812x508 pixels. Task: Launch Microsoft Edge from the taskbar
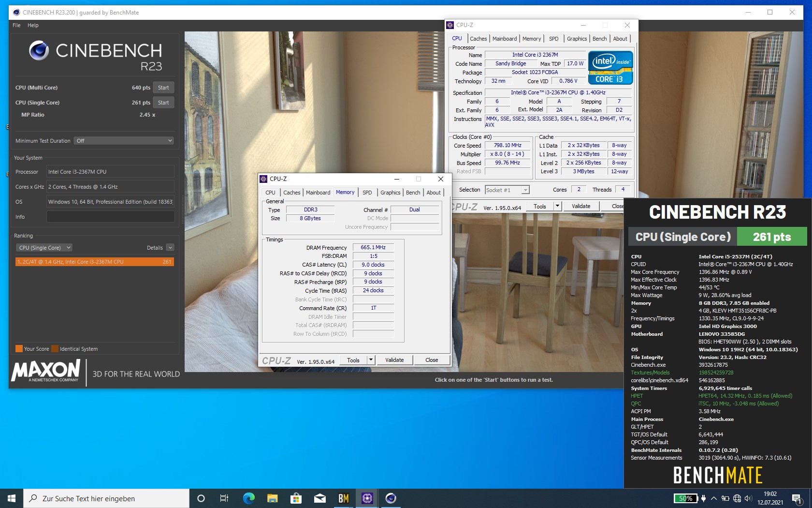coord(248,498)
